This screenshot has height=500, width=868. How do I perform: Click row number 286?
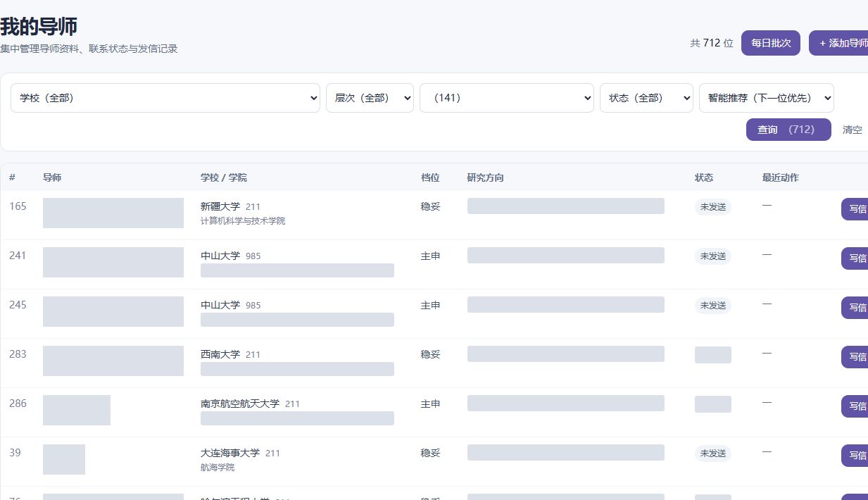click(18, 404)
